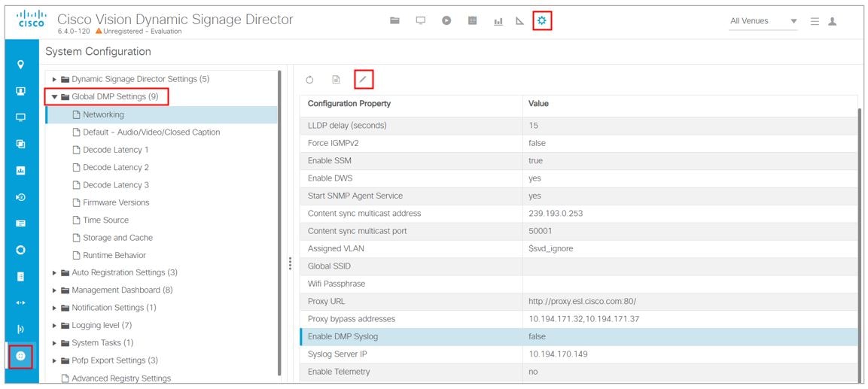Click the refresh icon above the property table

pyautogui.click(x=309, y=80)
